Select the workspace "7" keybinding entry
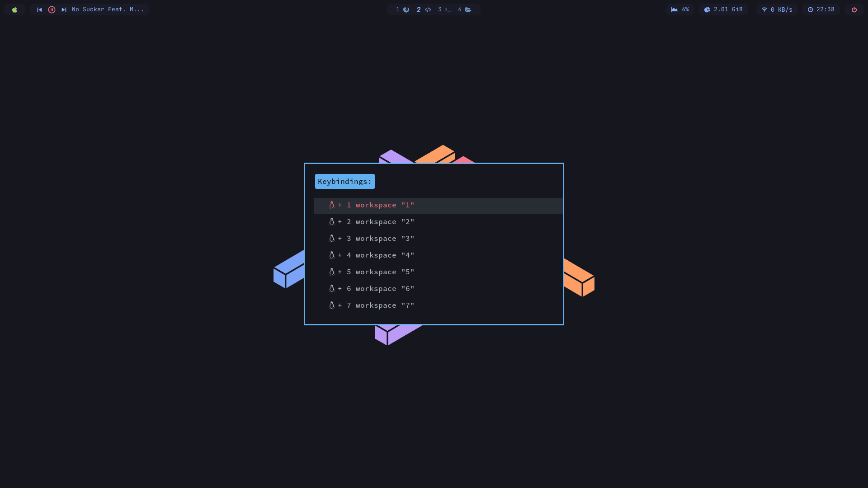Screen dimensions: 868x488 (x=371, y=305)
